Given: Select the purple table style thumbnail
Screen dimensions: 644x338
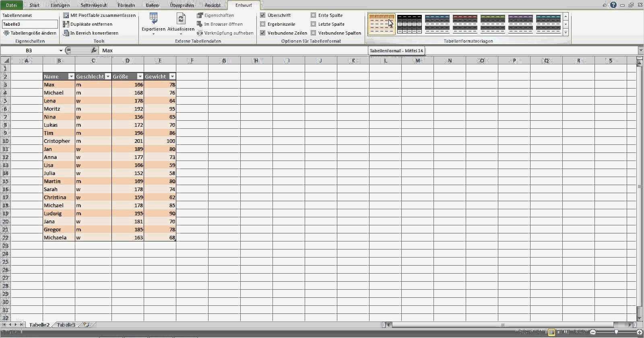Looking at the screenshot, I should coord(520,24).
